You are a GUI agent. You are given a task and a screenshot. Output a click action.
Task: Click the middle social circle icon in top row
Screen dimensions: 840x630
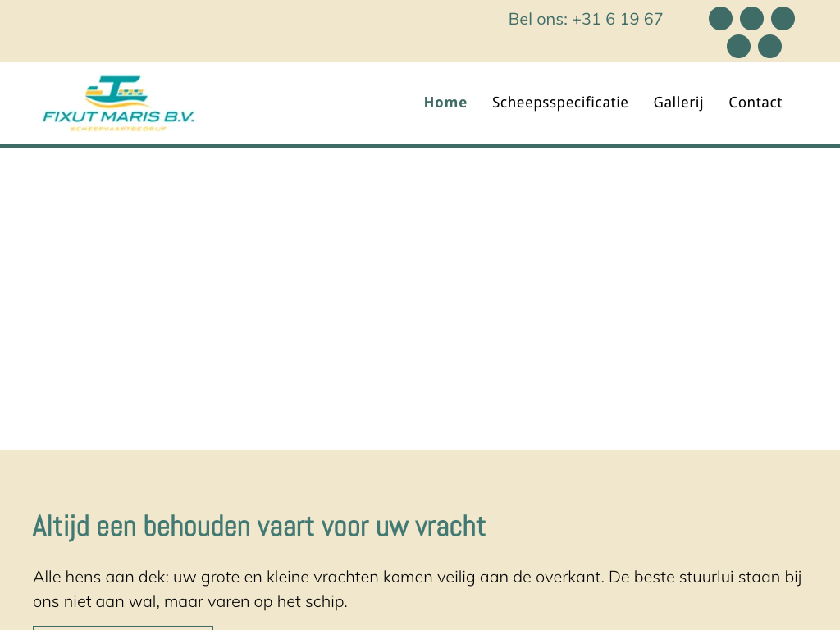(751, 19)
